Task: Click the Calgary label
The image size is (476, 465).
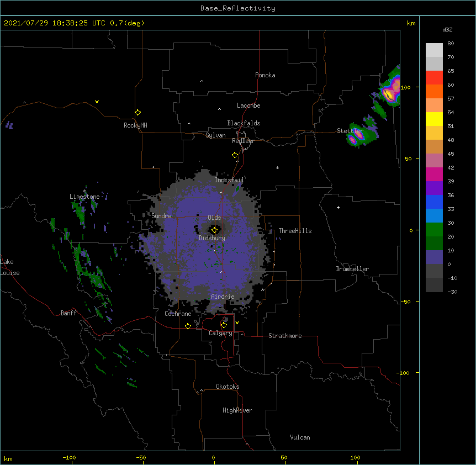Action: pos(220,333)
